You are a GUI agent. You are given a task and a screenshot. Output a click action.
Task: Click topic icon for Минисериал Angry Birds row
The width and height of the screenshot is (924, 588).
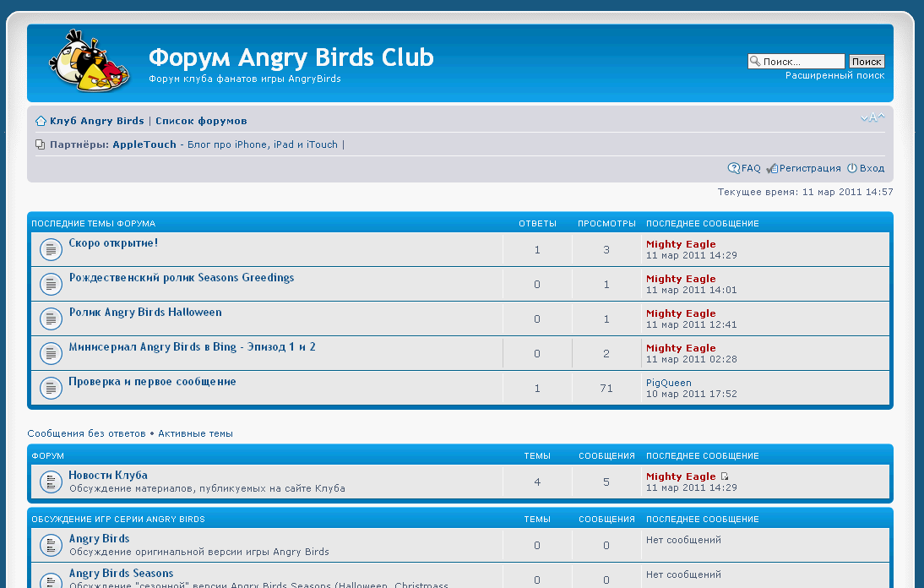point(51,353)
